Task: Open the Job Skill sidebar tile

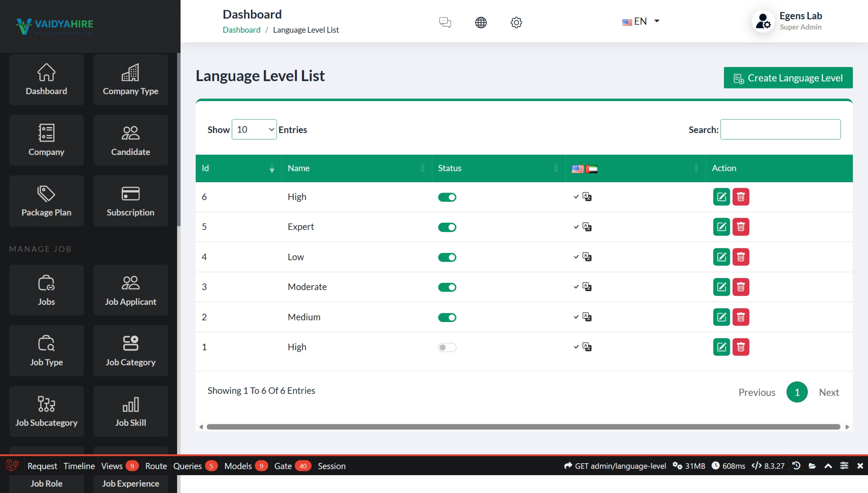Action: [x=131, y=411]
